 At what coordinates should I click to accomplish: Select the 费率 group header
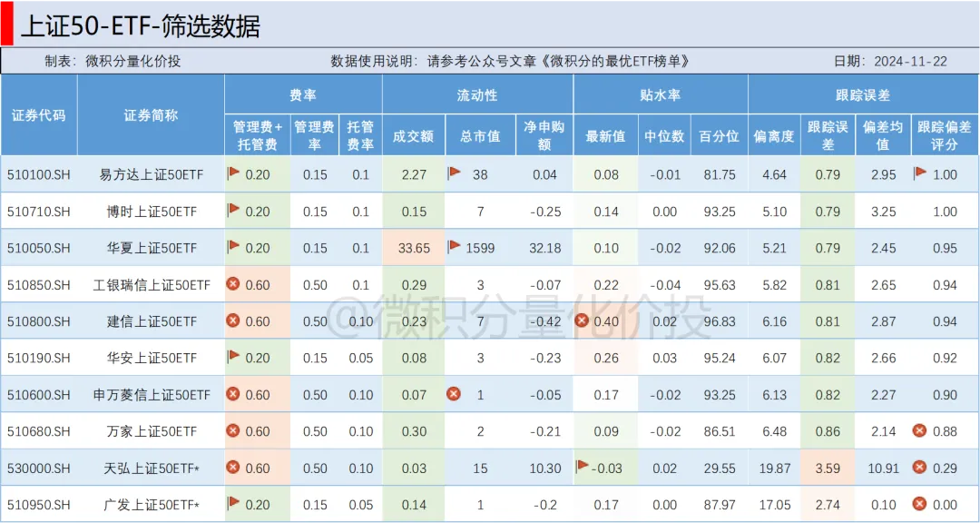pyautogui.click(x=303, y=94)
